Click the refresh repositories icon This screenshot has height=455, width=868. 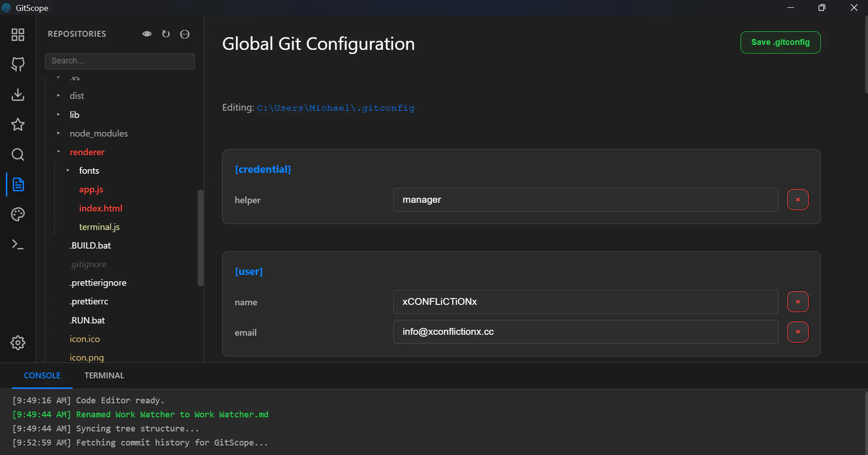pos(166,34)
